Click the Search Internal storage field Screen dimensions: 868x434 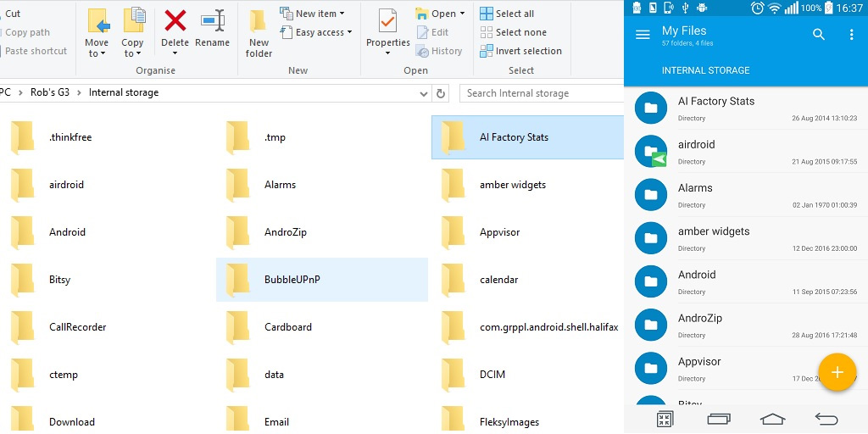pos(542,93)
